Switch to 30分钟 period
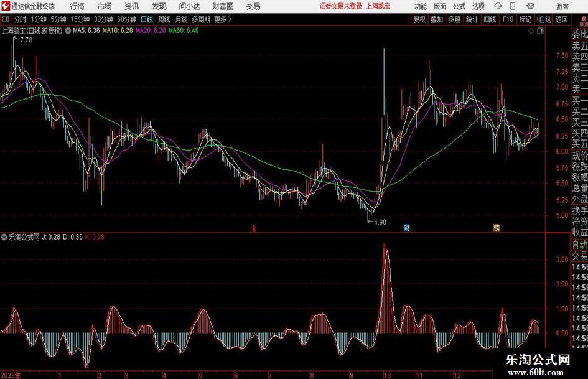The image size is (588, 379). pyautogui.click(x=103, y=19)
